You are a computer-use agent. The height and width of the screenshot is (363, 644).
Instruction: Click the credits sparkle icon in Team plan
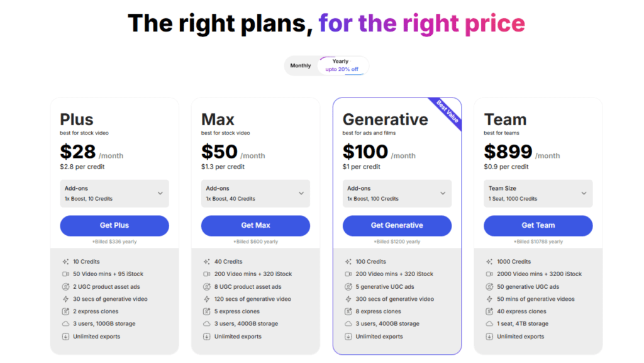click(x=490, y=262)
